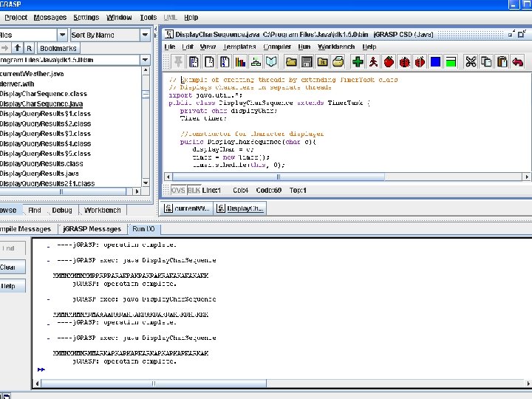
Task: Click the red undo arrow icon
Action: (x=518, y=62)
